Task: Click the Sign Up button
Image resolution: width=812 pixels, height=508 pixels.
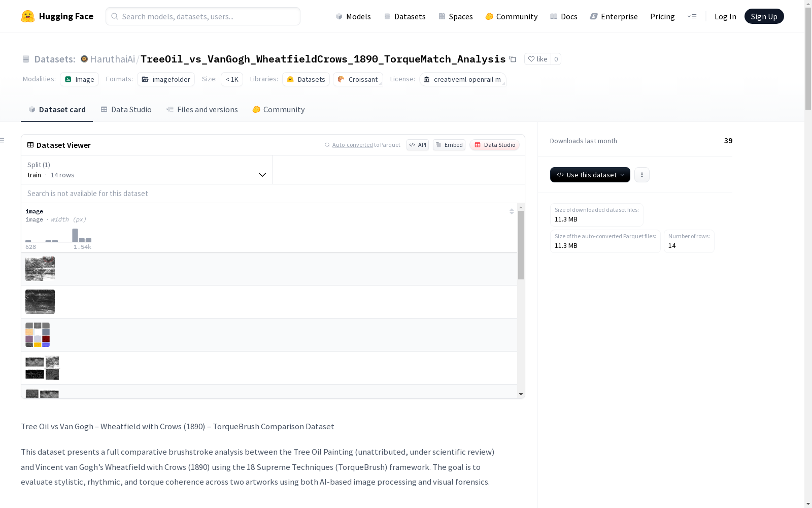Action: [x=764, y=16]
